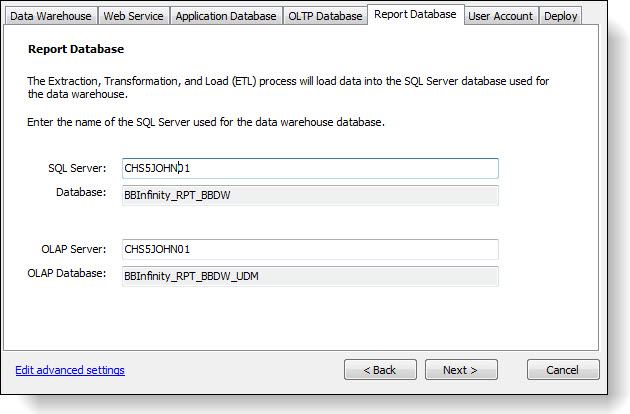
Task: Click the OLAP Server label
Action: point(74,249)
